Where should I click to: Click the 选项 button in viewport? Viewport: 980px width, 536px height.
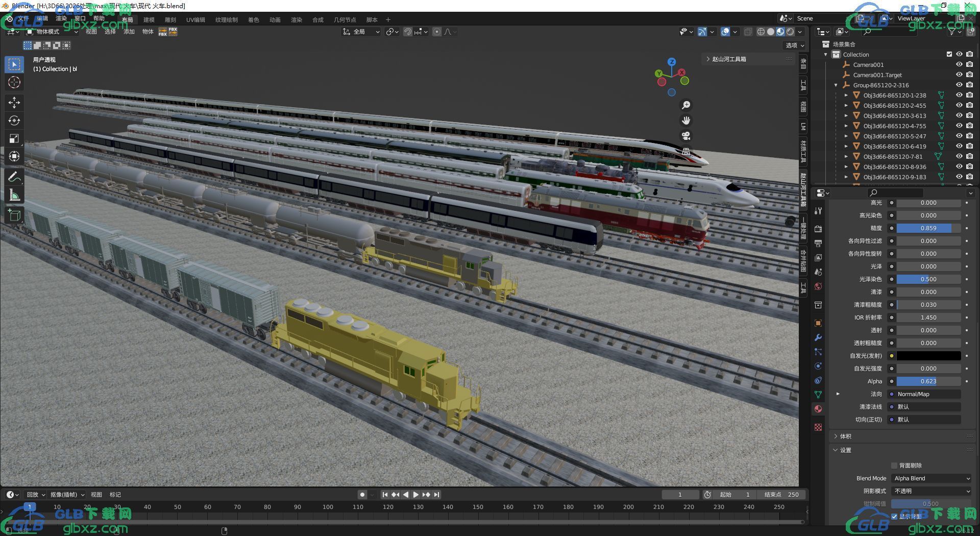click(x=794, y=45)
